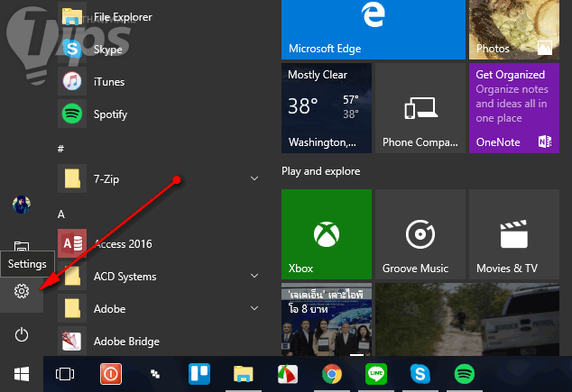Image resolution: width=572 pixels, height=392 pixels.
Task: Open Skype from the taskbar
Action: point(420,374)
